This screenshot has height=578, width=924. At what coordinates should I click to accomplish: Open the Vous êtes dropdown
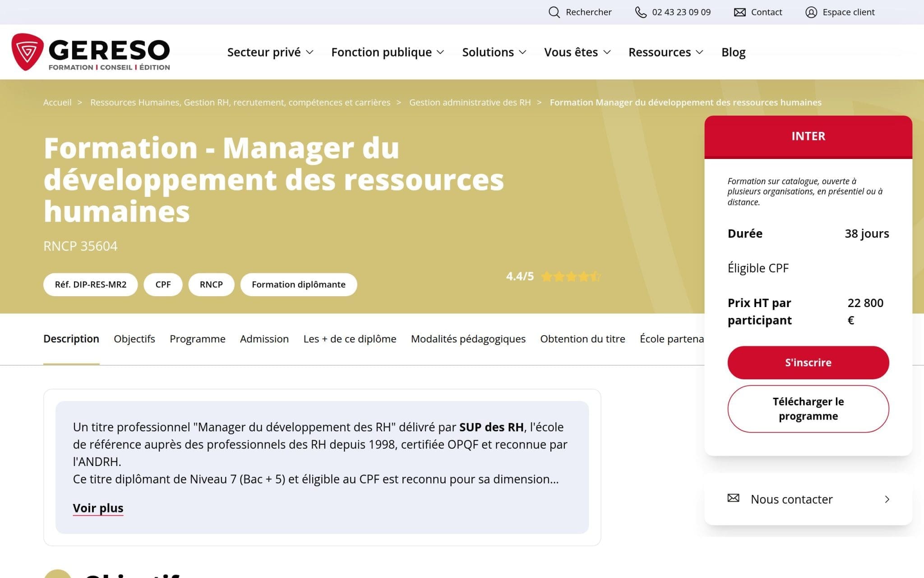click(577, 52)
